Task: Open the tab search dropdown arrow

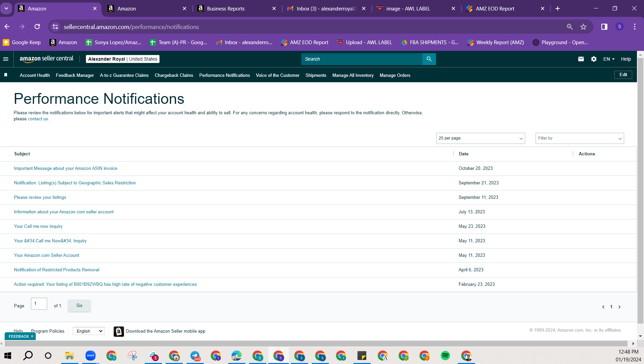Action: click(x=6, y=8)
